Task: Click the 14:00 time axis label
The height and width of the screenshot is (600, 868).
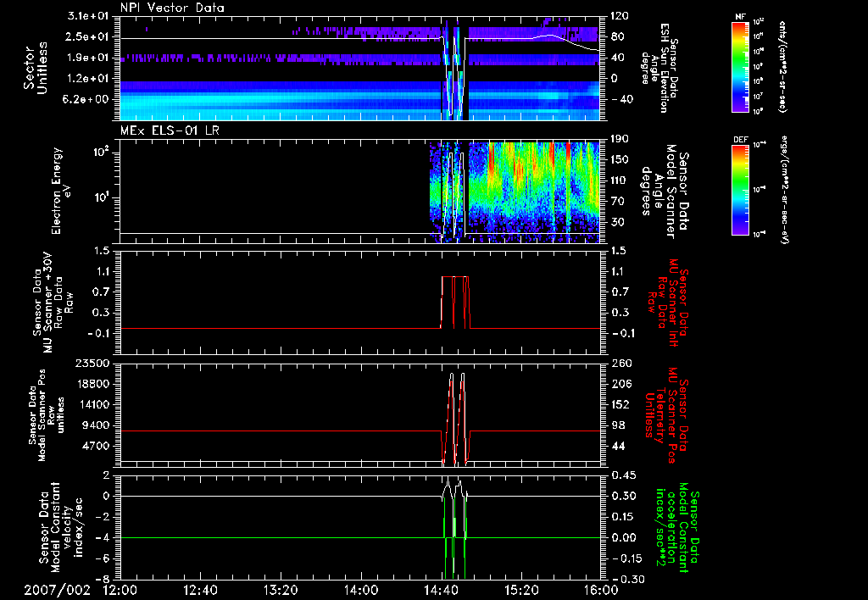Action: tap(360, 588)
